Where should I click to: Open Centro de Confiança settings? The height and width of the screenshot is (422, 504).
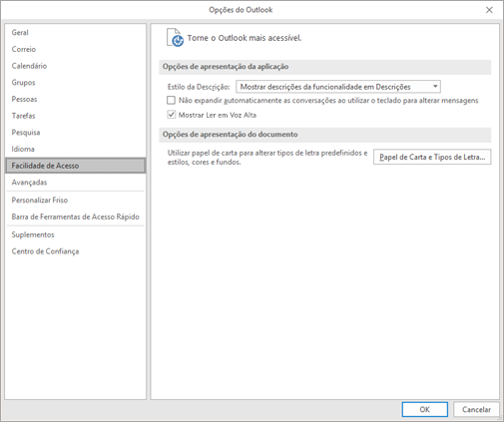[75, 251]
